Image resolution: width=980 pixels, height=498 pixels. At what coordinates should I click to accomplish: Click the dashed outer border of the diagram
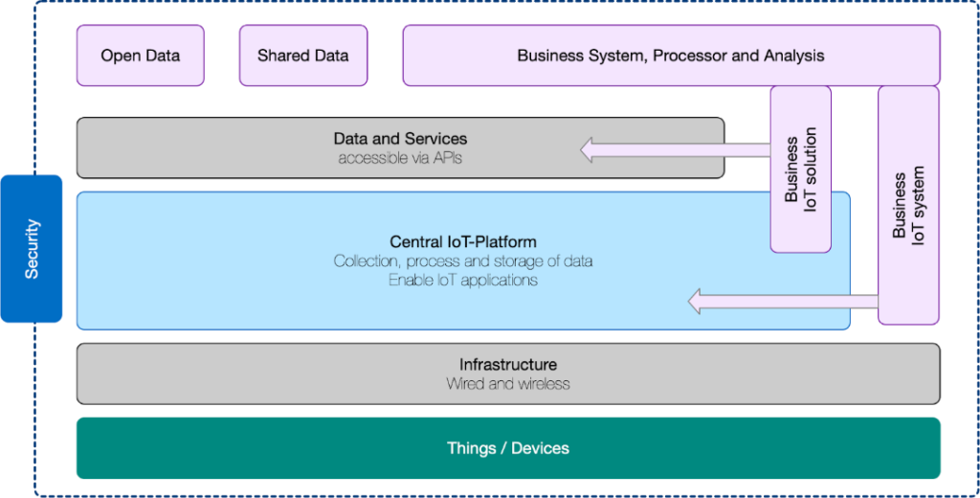(500, 2)
